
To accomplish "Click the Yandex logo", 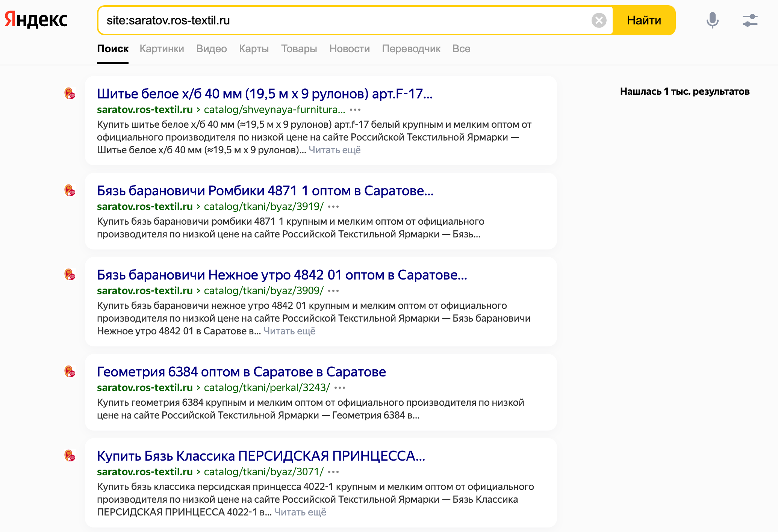I will pyautogui.click(x=36, y=20).
